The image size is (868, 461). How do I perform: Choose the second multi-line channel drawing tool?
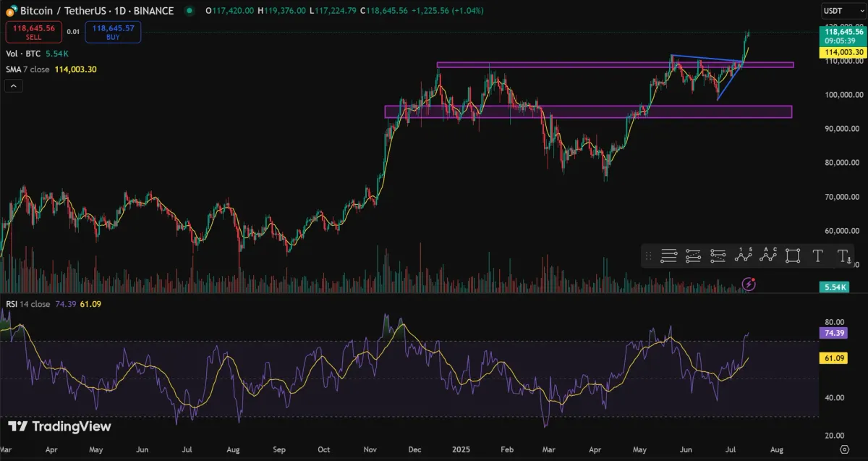693,255
